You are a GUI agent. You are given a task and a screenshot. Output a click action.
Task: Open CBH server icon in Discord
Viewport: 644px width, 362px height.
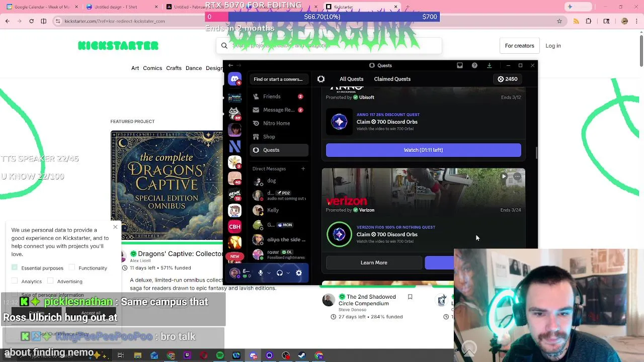(234, 227)
